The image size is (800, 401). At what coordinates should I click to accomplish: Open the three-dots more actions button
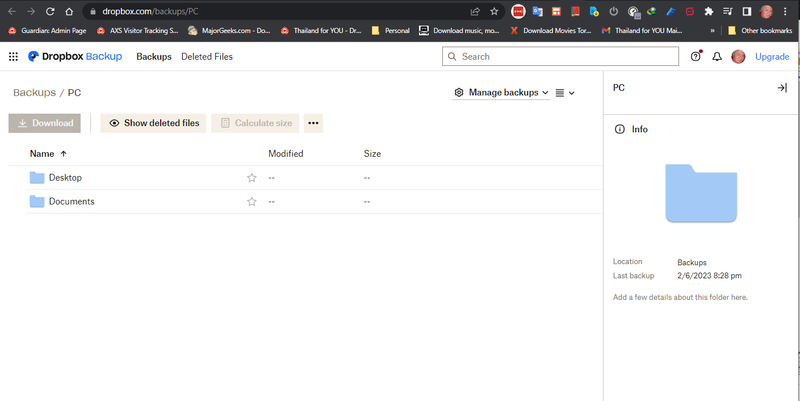click(313, 123)
